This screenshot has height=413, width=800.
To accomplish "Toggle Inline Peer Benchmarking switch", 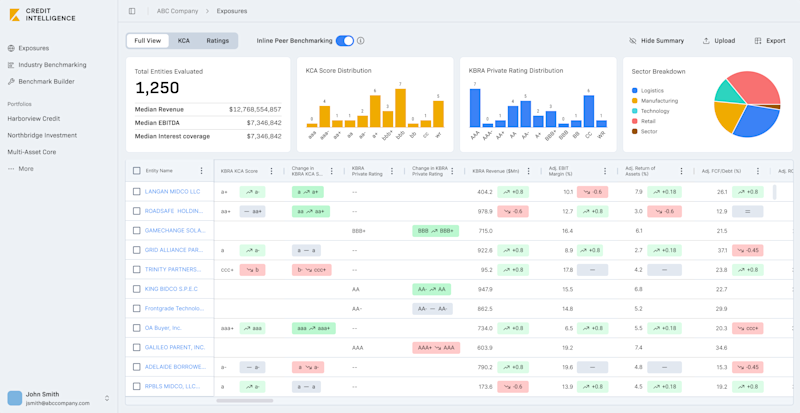I will coord(345,41).
